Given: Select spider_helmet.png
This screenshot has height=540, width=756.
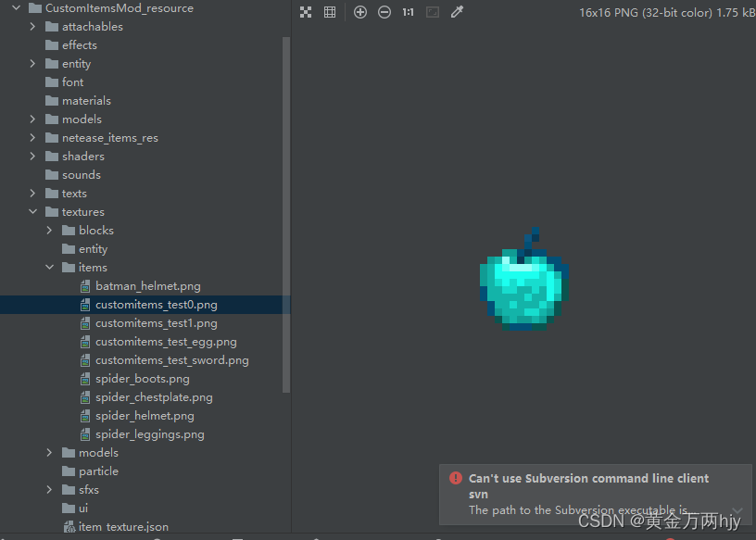Looking at the screenshot, I should (145, 416).
